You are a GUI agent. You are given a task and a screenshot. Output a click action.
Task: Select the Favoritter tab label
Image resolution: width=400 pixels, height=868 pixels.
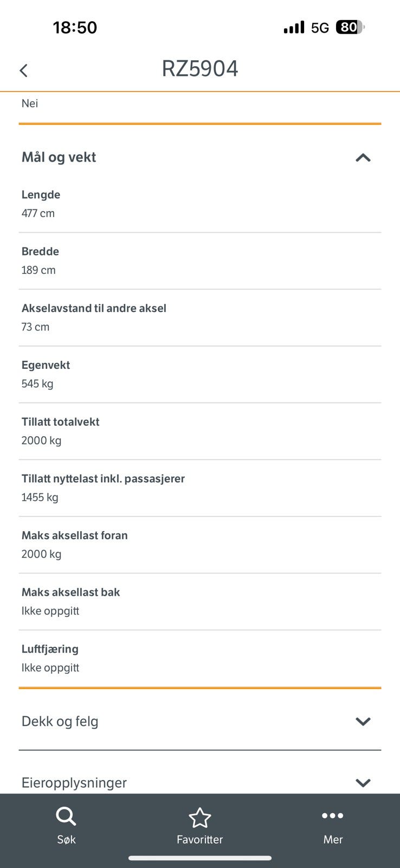coord(199,839)
